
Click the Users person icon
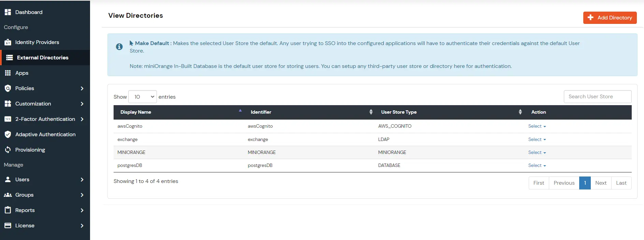point(8,180)
